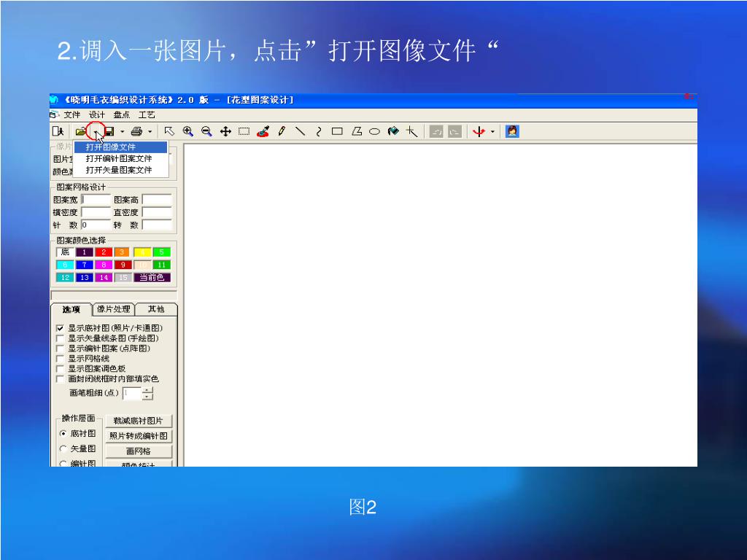This screenshot has height=560, width=747.
Task: Click the exit door icon in the toolbar
Action: [58, 131]
